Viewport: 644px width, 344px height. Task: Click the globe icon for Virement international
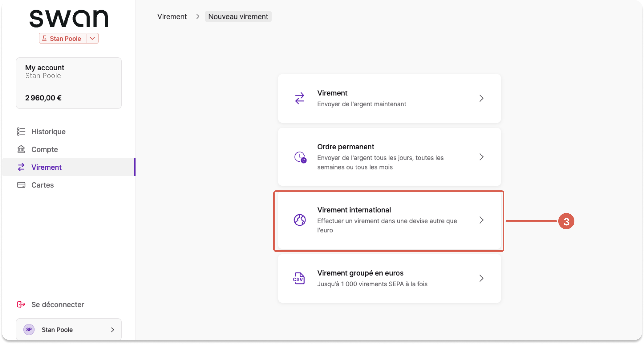300,220
